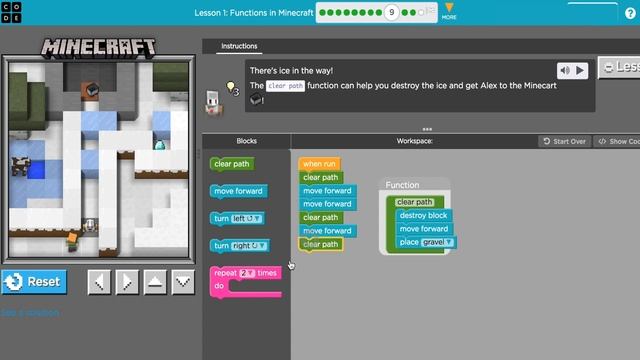Click the Show Code button
This screenshot has height=360, width=640.
point(617,141)
